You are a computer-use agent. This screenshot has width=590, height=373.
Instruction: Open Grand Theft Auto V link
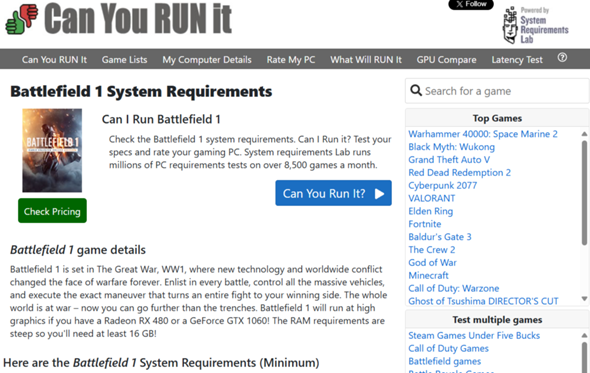[449, 160]
